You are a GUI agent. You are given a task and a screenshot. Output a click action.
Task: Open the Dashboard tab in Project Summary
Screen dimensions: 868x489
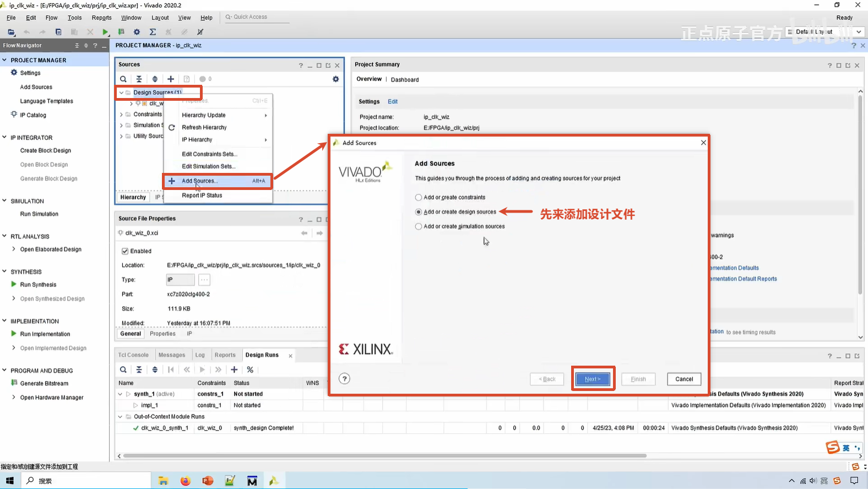(405, 80)
